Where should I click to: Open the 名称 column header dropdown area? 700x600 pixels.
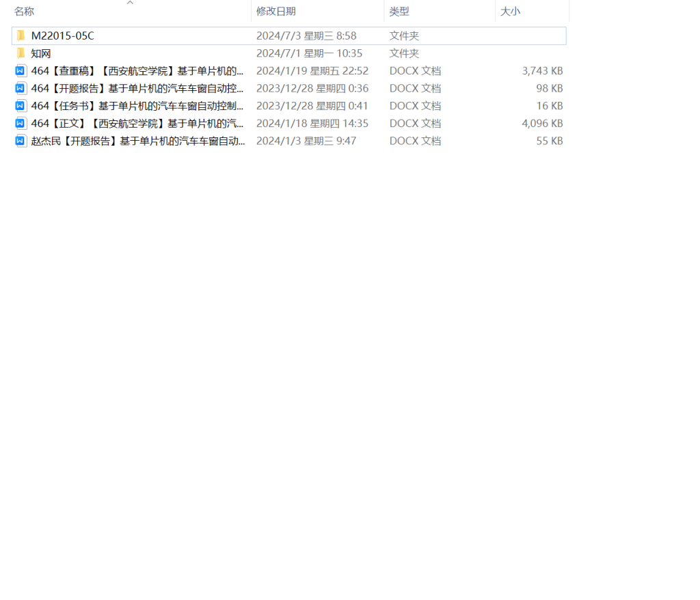(x=24, y=11)
